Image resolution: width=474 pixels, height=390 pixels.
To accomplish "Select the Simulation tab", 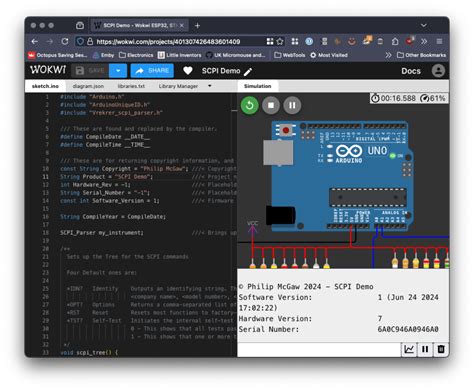I will 258,86.
